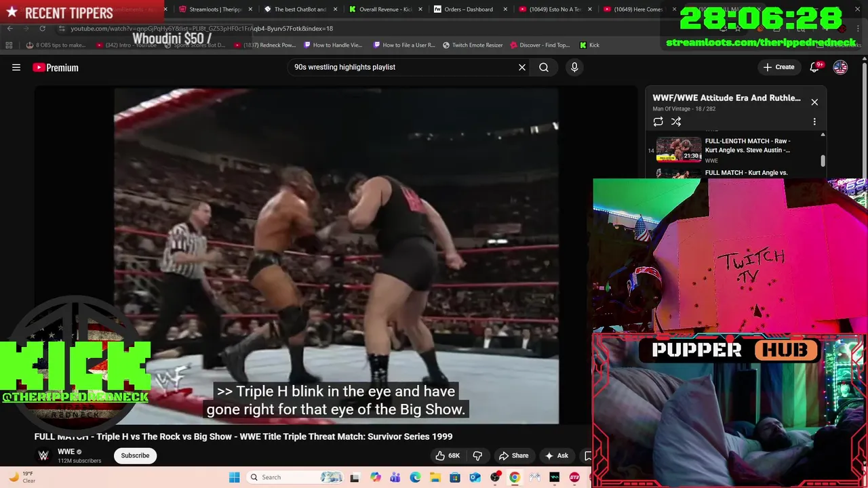This screenshot has height=488, width=868.
Task: Subscribe to the WWE channel
Action: click(135, 455)
